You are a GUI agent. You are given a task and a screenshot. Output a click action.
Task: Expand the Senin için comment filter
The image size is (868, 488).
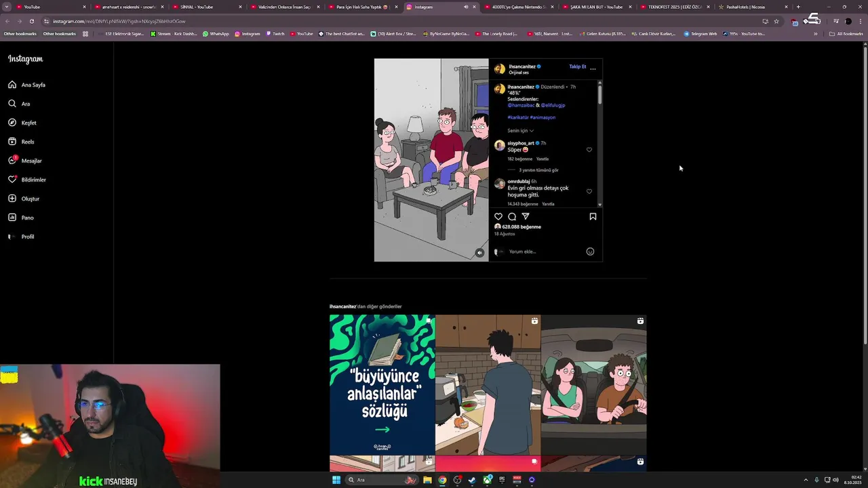click(520, 131)
